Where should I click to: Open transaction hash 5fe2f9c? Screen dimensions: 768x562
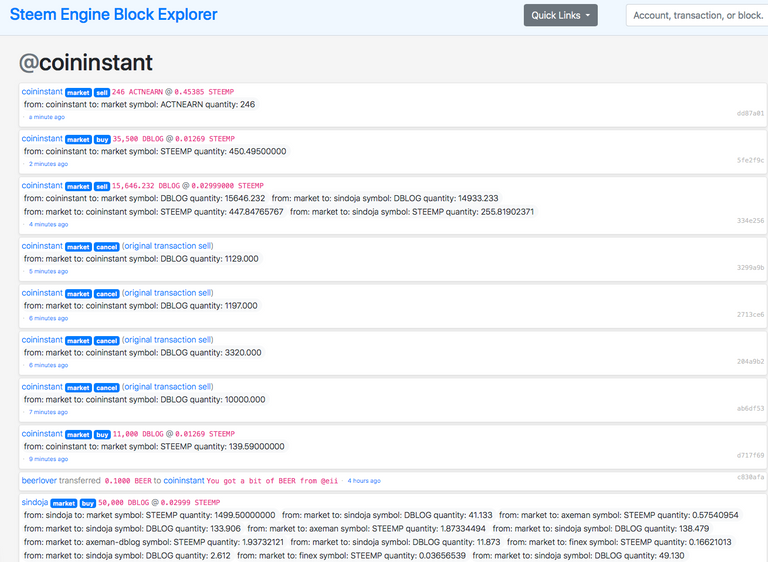(750, 160)
